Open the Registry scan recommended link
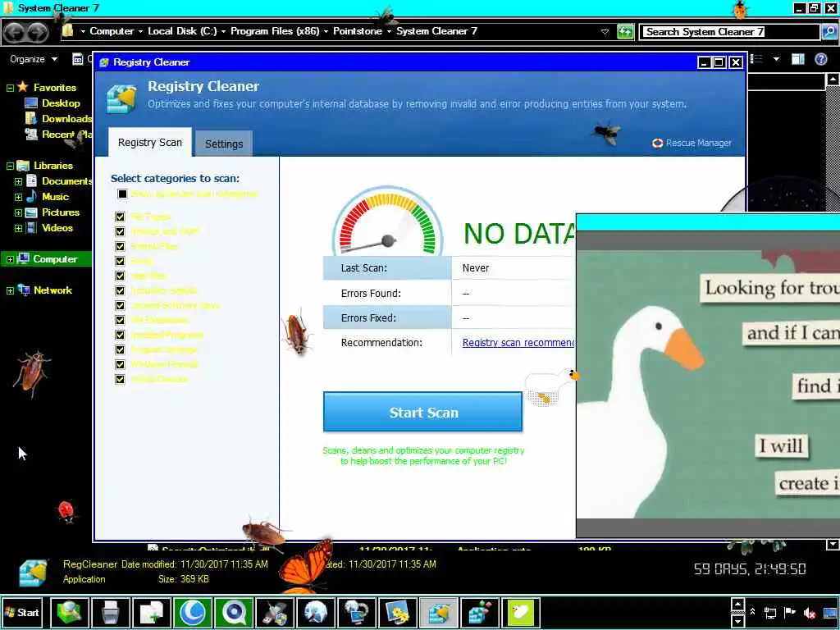840x630 pixels. (x=518, y=342)
